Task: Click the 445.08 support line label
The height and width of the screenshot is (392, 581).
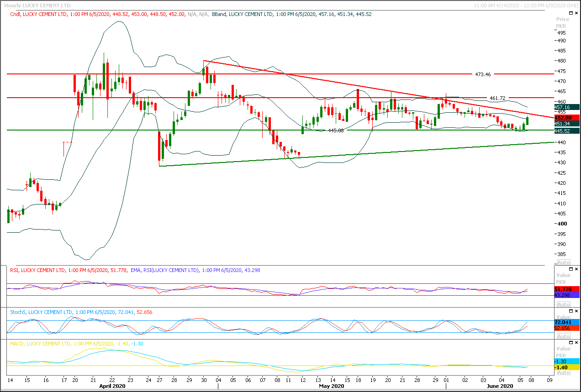Action: (336, 131)
